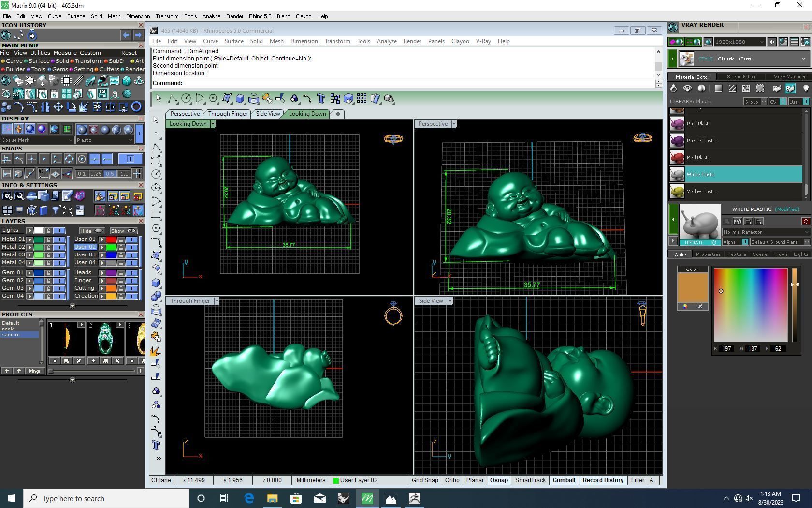The width and height of the screenshot is (812, 508).
Task: Click the Polyline tool in Rhino's top toolbar
Action: (173, 99)
